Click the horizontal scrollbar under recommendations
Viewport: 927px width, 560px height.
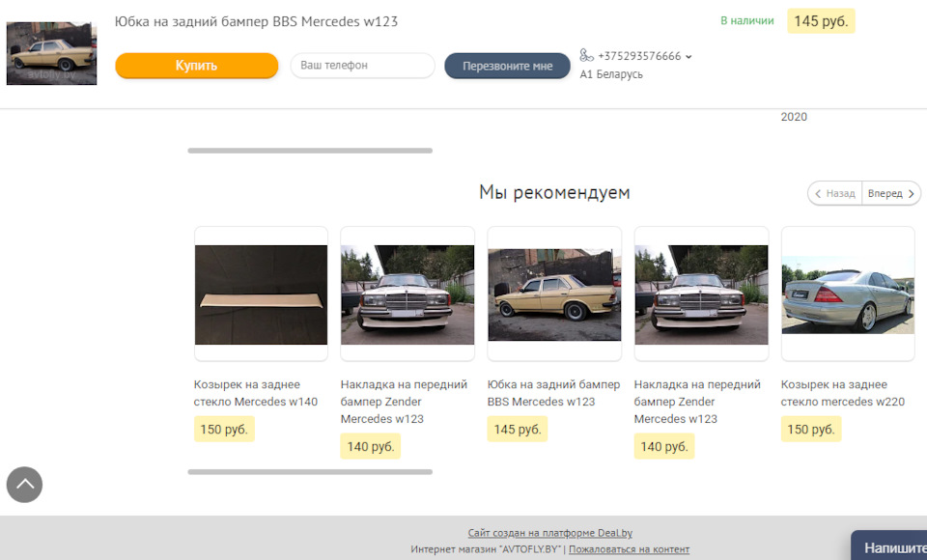click(310, 472)
